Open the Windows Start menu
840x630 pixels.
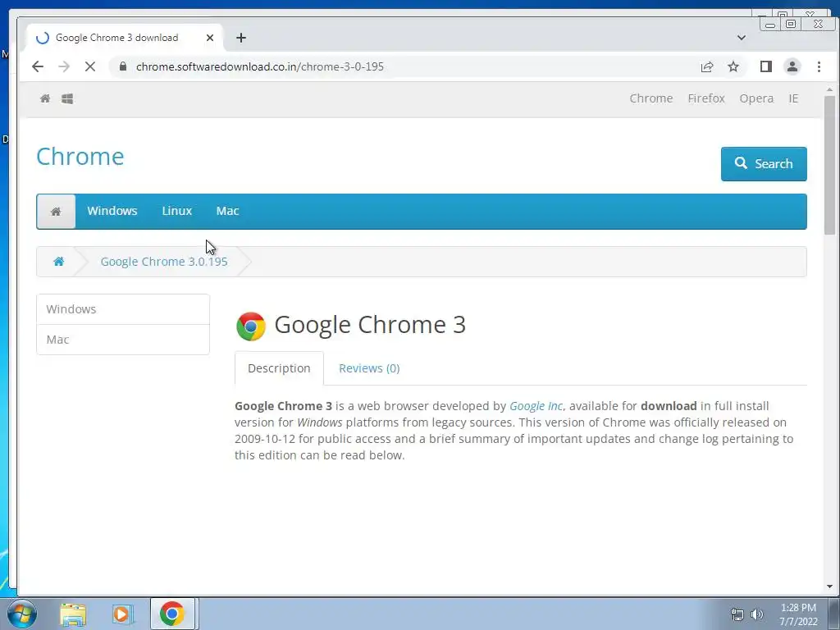click(x=22, y=614)
